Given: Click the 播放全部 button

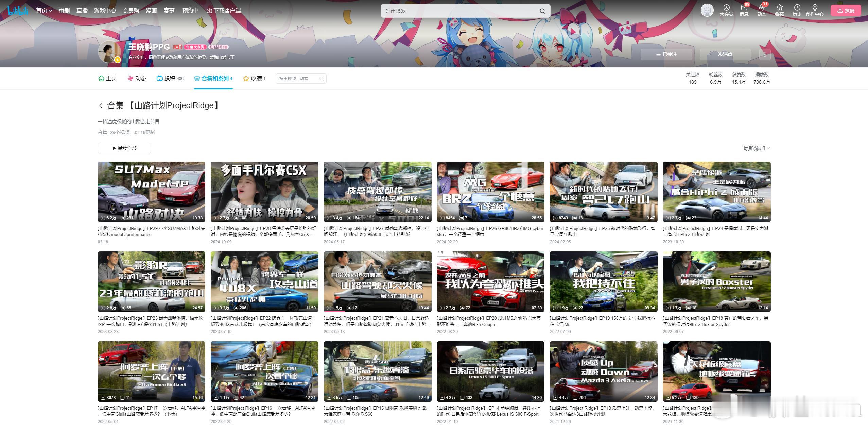Looking at the screenshot, I should pyautogui.click(x=124, y=148).
